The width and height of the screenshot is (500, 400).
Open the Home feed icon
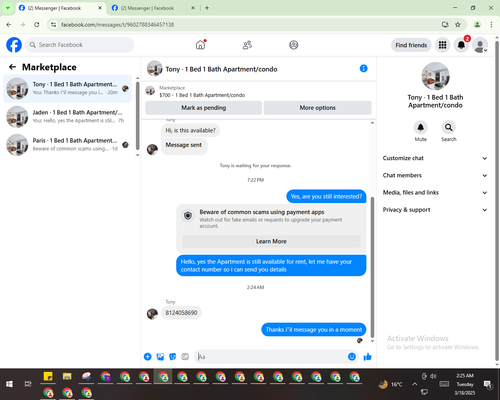pos(200,45)
